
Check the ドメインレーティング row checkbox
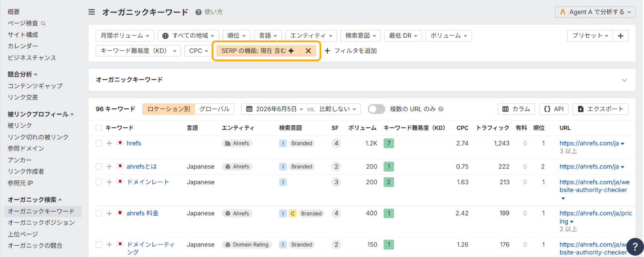99,244
